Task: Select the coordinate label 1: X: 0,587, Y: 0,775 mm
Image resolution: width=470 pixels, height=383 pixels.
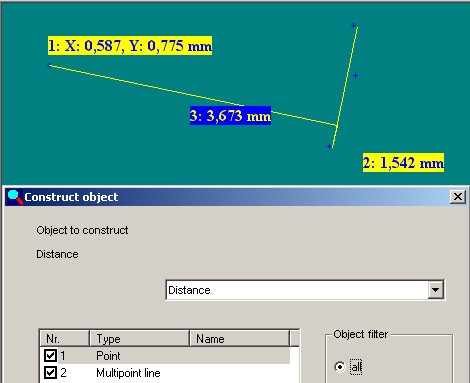Action: [x=130, y=46]
